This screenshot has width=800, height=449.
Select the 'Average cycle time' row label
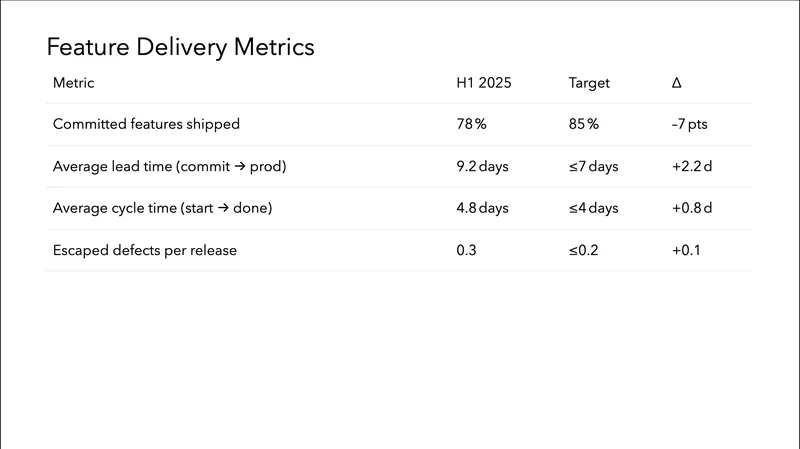pos(163,208)
